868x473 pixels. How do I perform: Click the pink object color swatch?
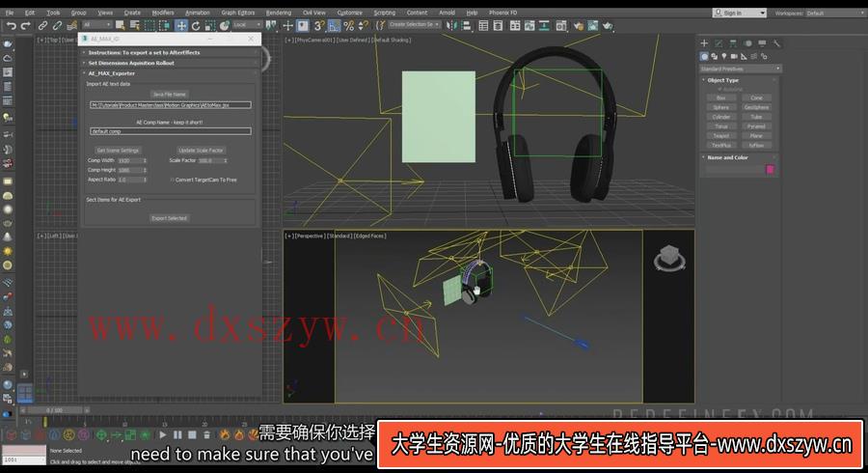coord(770,170)
